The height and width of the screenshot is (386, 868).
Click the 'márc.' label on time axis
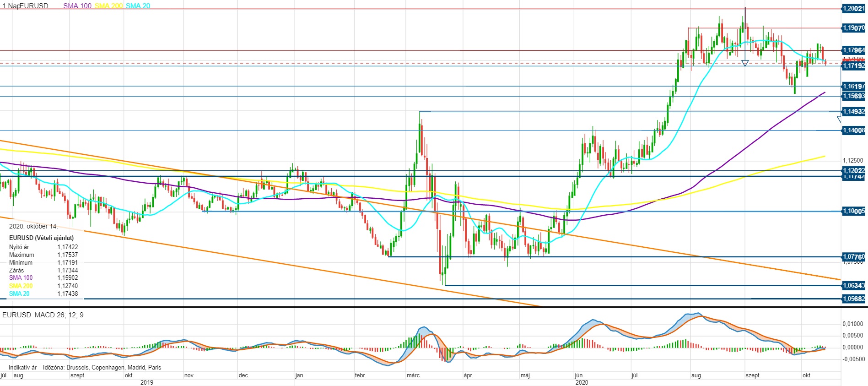[414, 375]
